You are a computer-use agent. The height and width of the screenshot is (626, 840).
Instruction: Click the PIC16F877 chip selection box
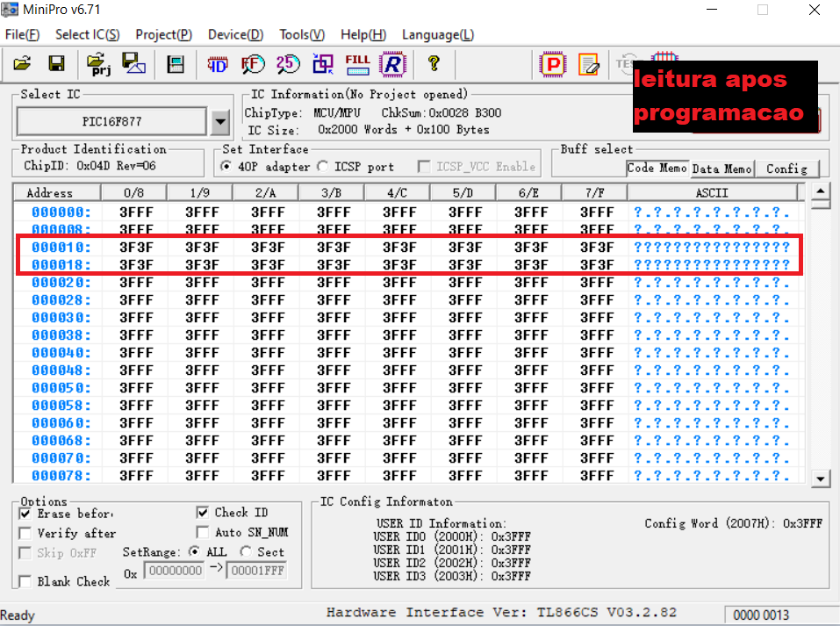click(112, 122)
